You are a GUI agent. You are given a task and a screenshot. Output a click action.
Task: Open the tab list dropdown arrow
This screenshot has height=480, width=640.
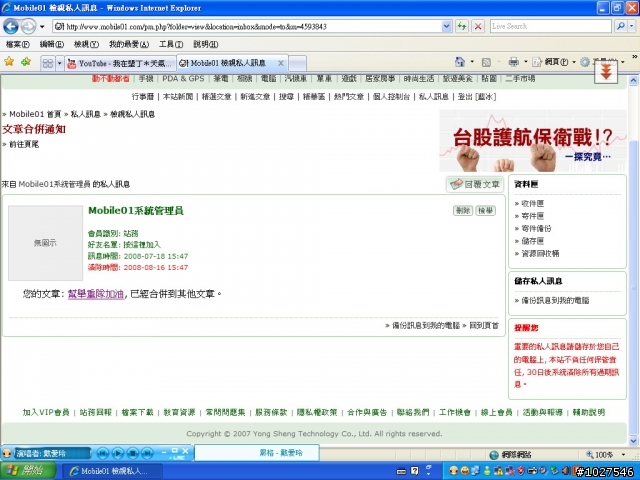[60, 63]
